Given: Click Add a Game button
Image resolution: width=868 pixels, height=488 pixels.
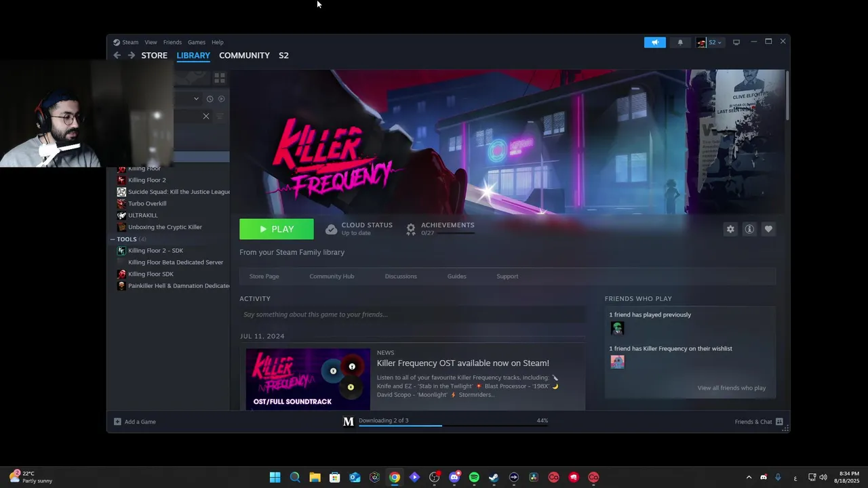Looking at the screenshot, I should click(x=135, y=422).
